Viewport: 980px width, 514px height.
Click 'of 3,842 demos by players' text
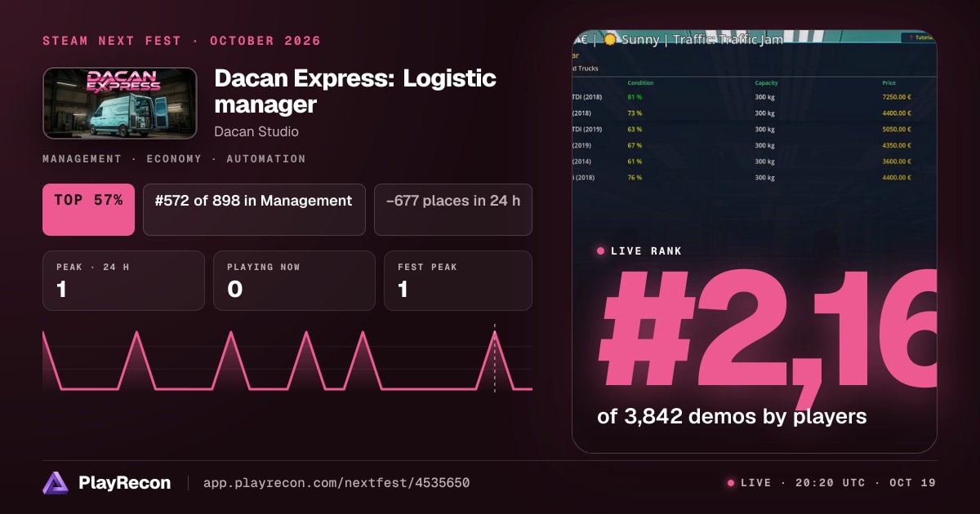click(x=732, y=416)
